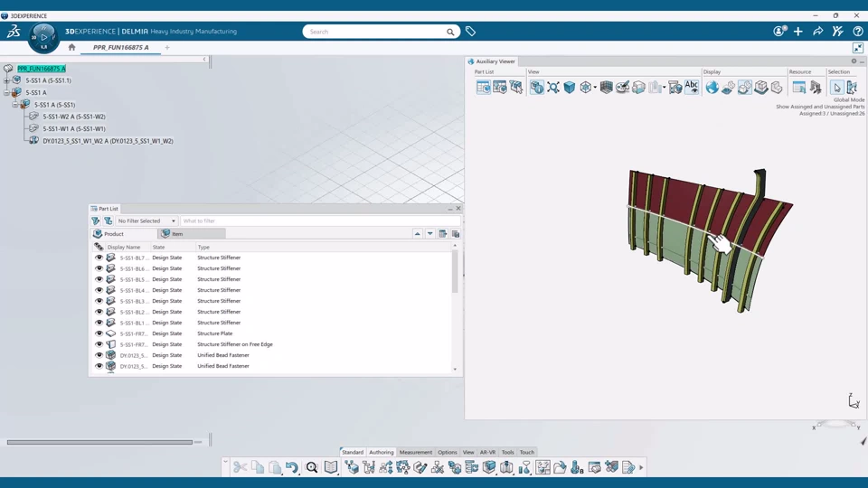Switch to the Authoring toolbar tab
This screenshot has height=488, width=868.
[381, 452]
